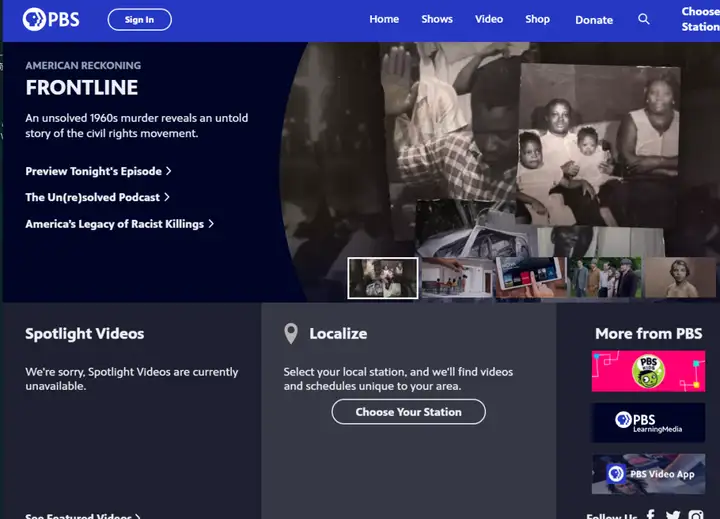Click the Choose Your Station button
This screenshot has width=720, height=519.
click(x=408, y=412)
